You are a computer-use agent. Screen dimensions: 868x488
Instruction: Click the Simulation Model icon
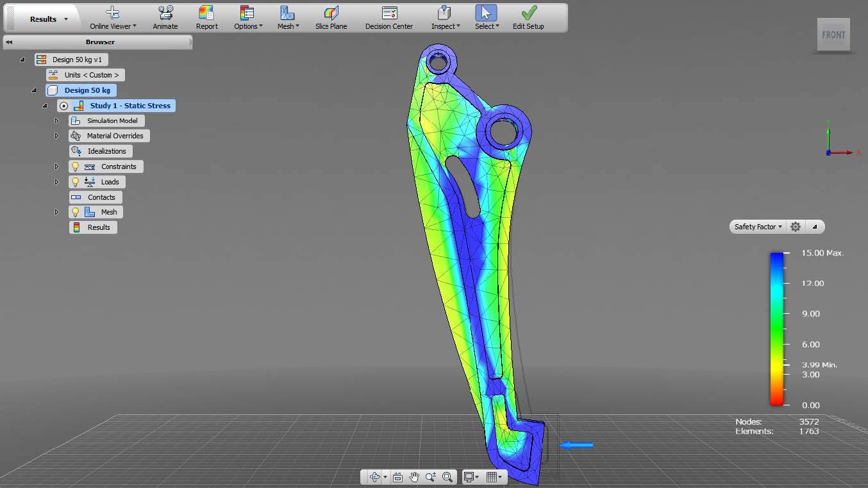[x=76, y=120]
